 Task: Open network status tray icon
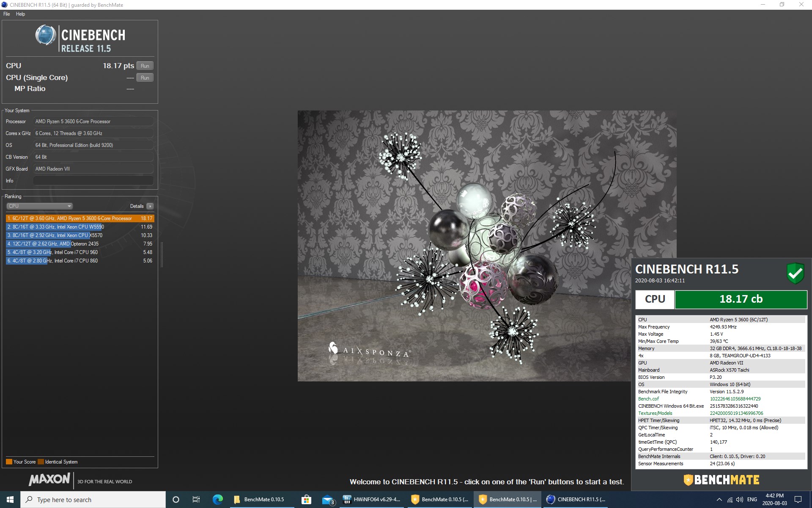[730, 500]
